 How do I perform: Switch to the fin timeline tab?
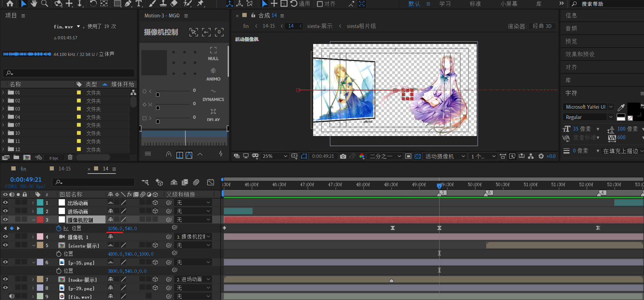point(23,169)
